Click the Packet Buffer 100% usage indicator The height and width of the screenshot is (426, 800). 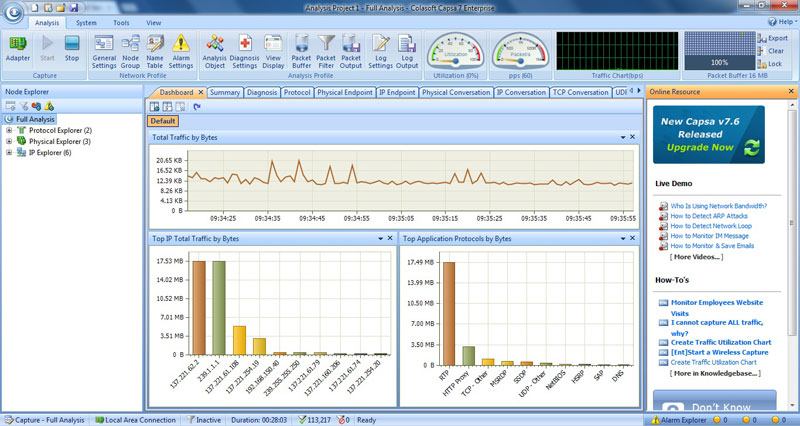pos(719,51)
